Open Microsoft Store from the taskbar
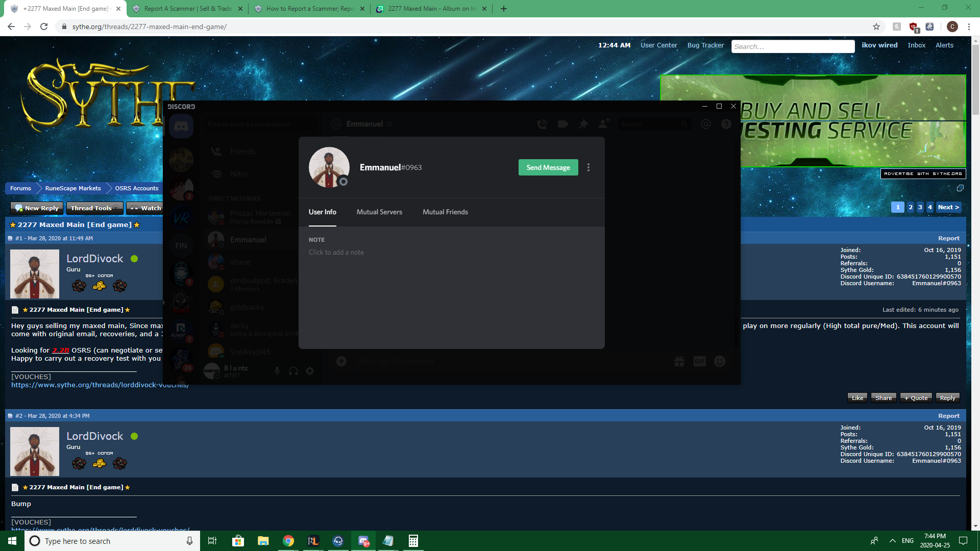980x551 pixels. (238, 541)
